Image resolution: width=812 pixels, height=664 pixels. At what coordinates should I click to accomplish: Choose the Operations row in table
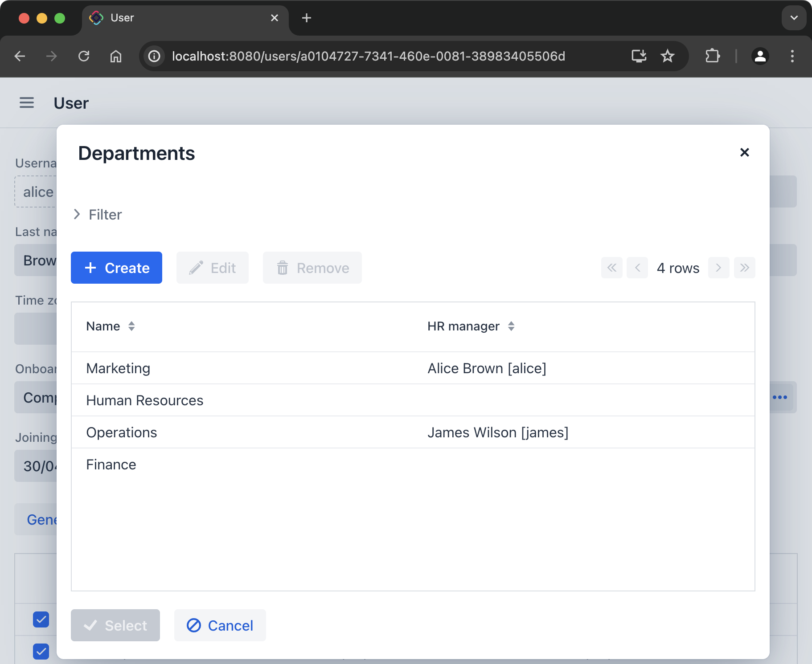(x=121, y=432)
